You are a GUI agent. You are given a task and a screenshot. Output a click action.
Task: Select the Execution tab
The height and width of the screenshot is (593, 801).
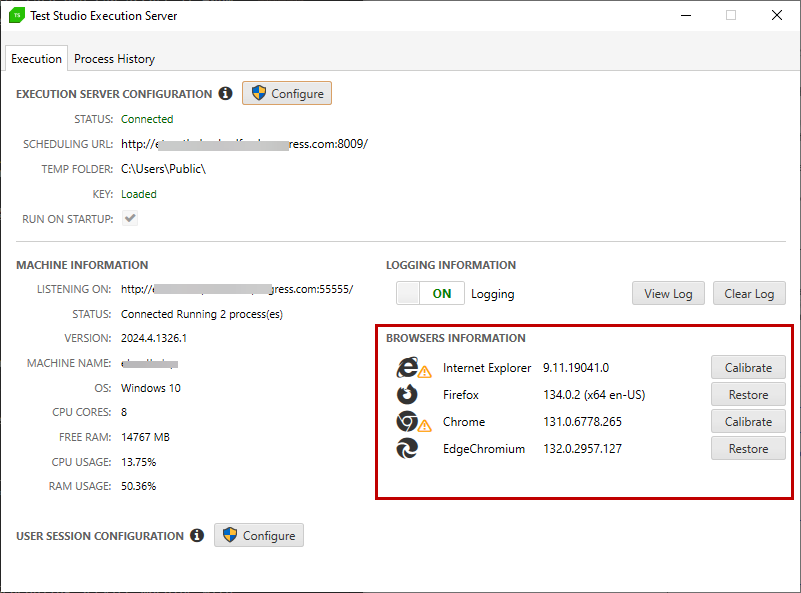click(x=36, y=59)
